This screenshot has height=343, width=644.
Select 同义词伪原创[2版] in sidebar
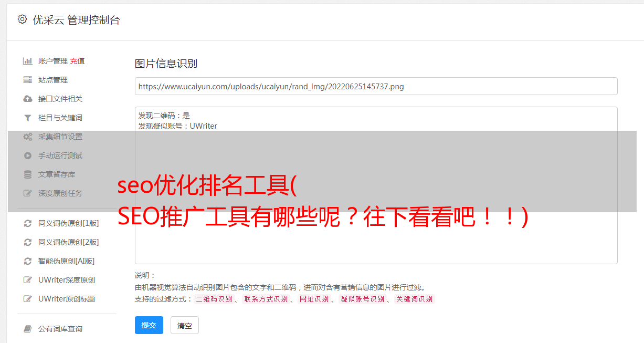(x=68, y=242)
